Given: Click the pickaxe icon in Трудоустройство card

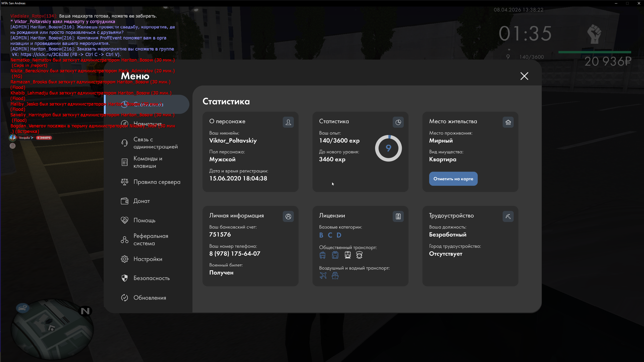Looking at the screenshot, I should (x=508, y=216).
